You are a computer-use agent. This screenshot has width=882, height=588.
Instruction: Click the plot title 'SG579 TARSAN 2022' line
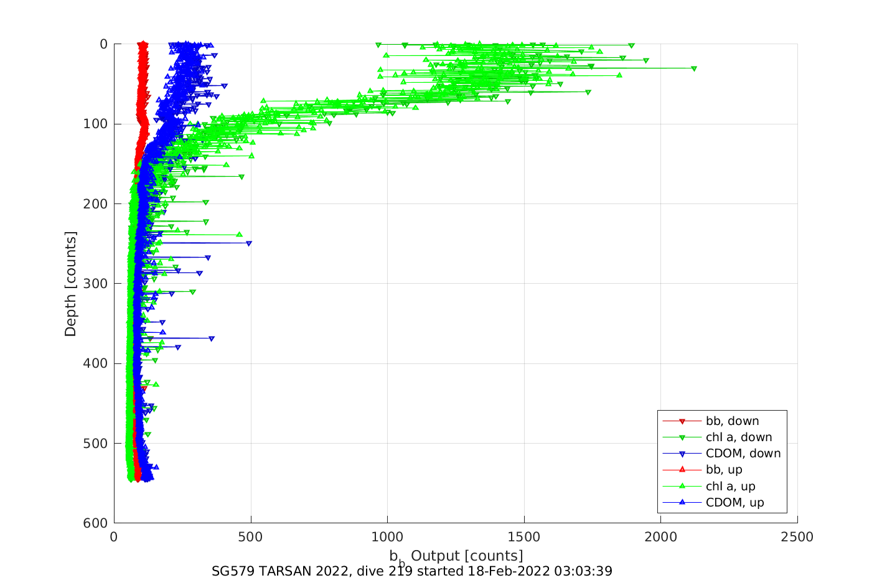click(x=412, y=571)
